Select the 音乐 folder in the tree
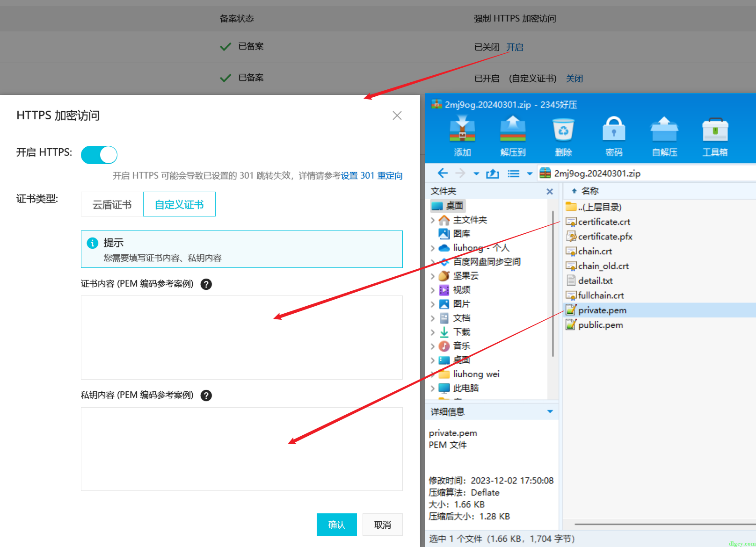This screenshot has height=547, width=756. tap(461, 346)
